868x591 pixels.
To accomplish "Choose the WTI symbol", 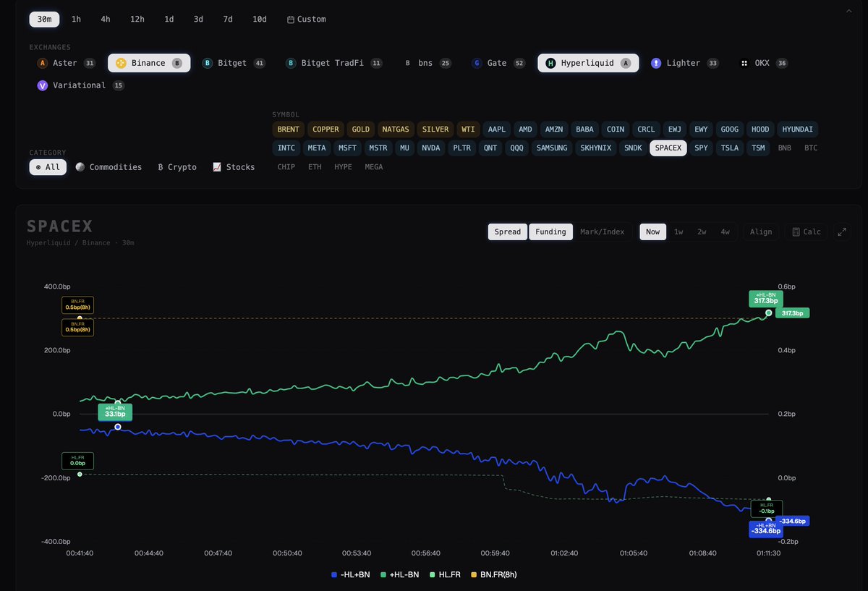I will coord(469,129).
